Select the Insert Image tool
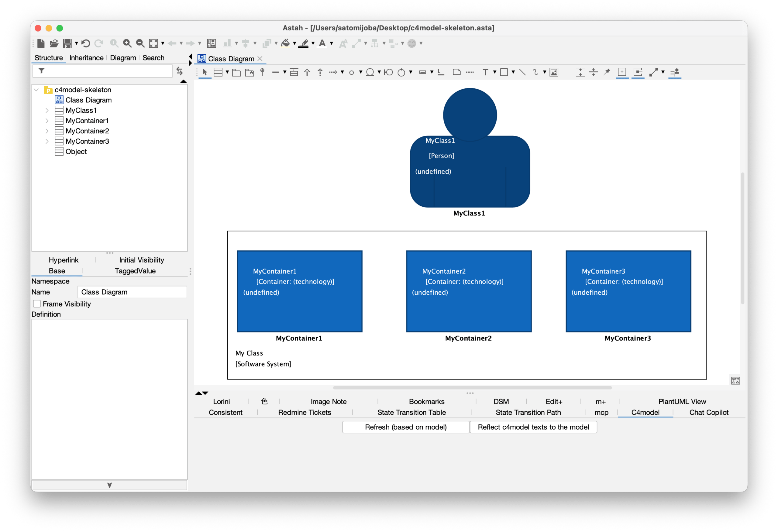Viewport: 778px width, 532px height. tap(554, 72)
